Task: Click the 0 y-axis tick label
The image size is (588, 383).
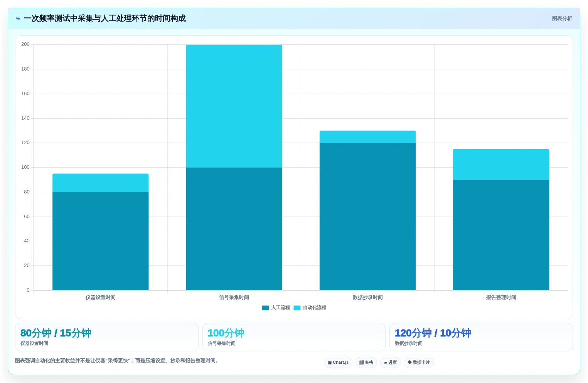Action: 28,290
